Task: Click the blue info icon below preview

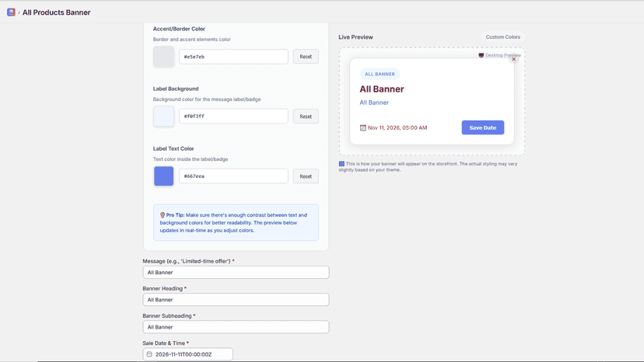Action: click(341, 164)
